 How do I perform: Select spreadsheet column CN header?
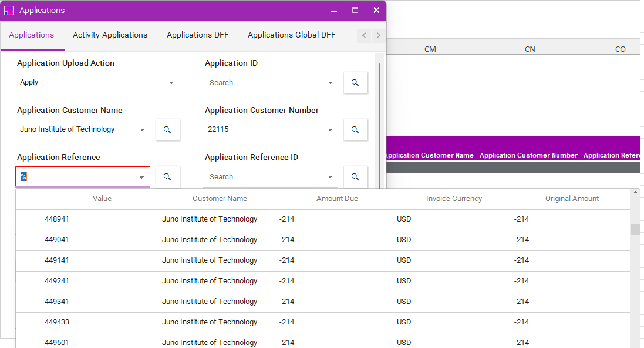point(530,49)
